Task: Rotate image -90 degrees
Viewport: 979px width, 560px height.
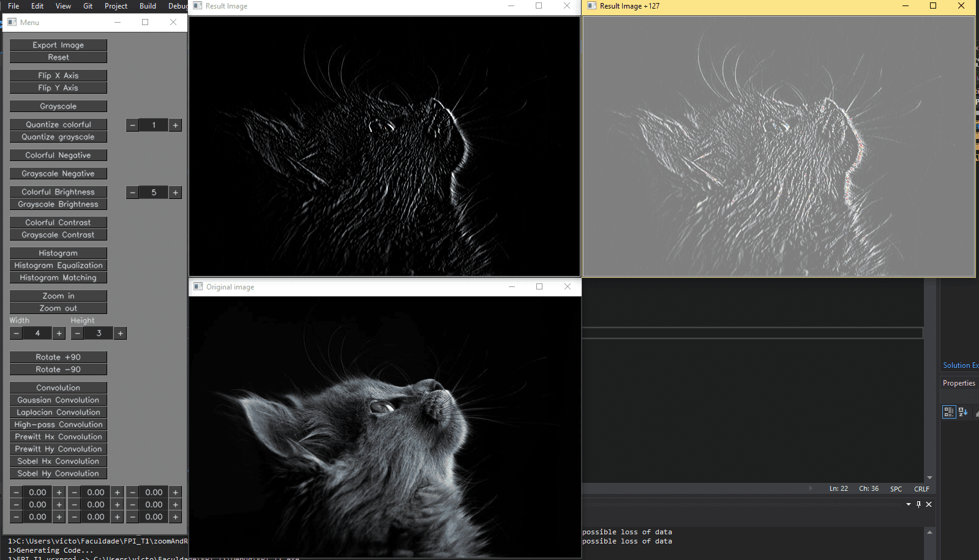Action: 58,369
